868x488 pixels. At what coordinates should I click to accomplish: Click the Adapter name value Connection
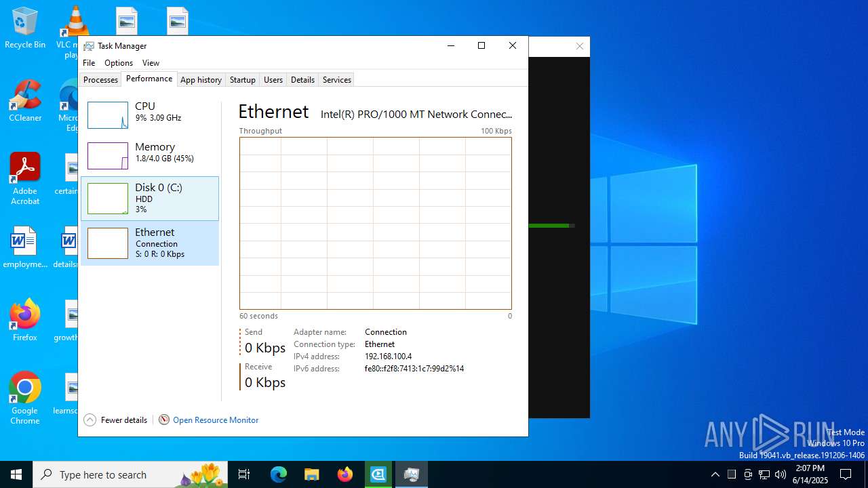tap(386, 332)
